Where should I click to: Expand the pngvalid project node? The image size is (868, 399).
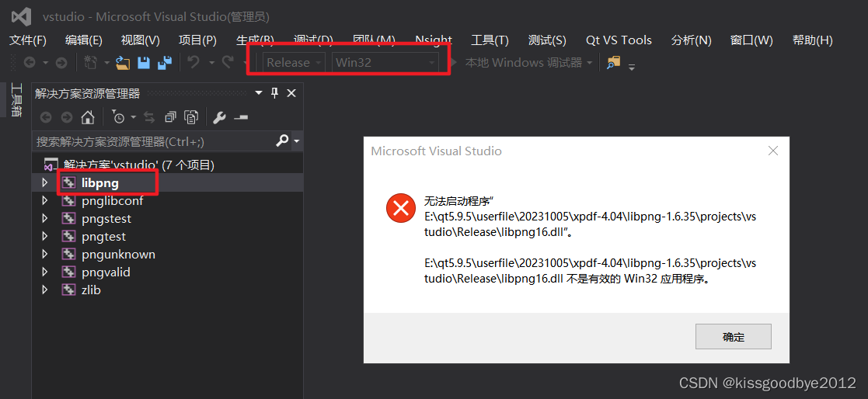(45, 272)
